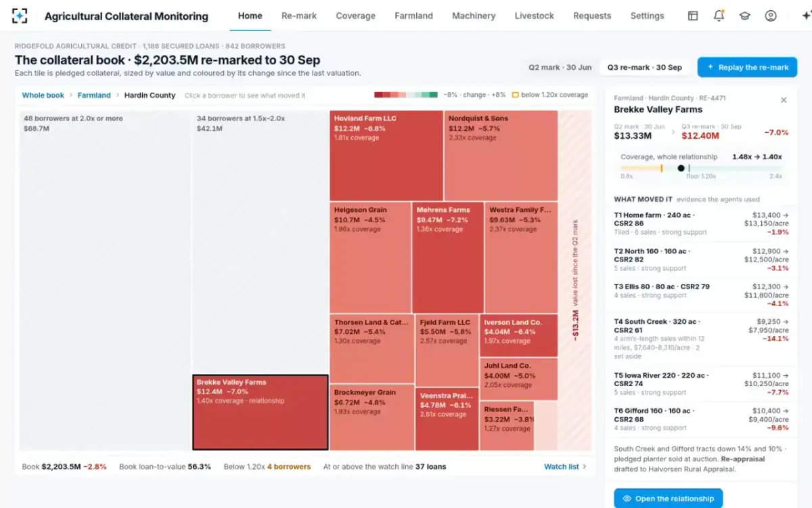The height and width of the screenshot is (508, 812).
Task: Open the T4 South Creek tract row
Action: click(701, 339)
